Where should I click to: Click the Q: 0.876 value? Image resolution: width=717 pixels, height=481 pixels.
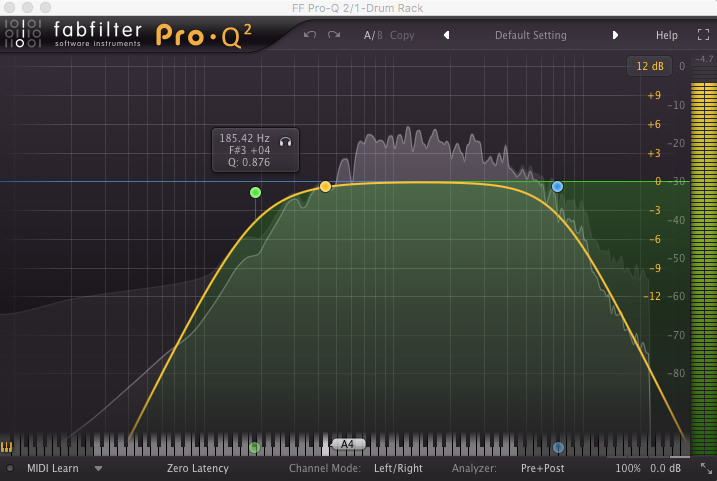(x=249, y=162)
